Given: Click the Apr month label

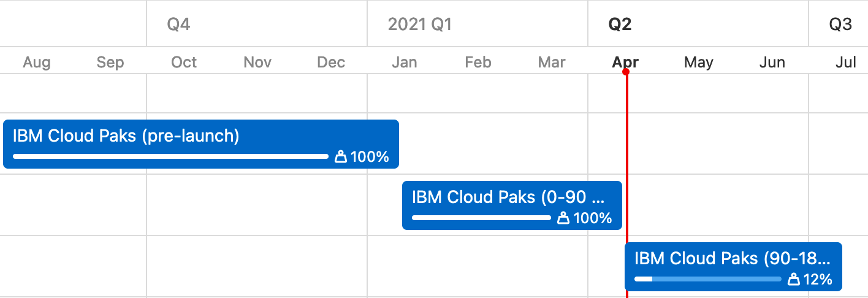Looking at the screenshot, I should click(625, 62).
